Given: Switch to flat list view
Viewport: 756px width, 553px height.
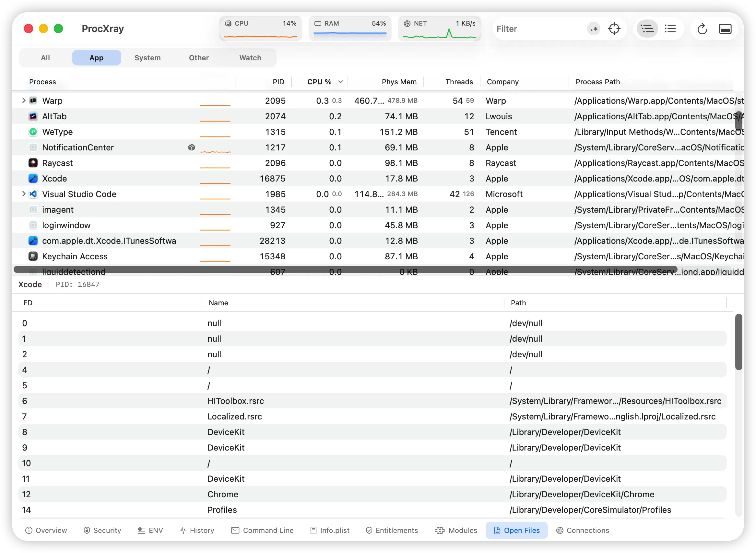Looking at the screenshot, I should pos(670,29).
